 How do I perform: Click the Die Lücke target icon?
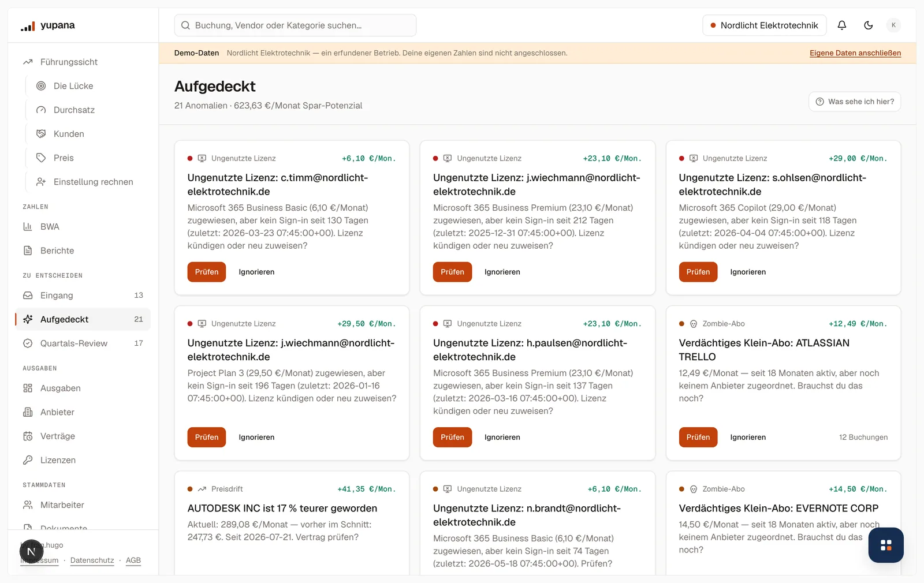41,86
